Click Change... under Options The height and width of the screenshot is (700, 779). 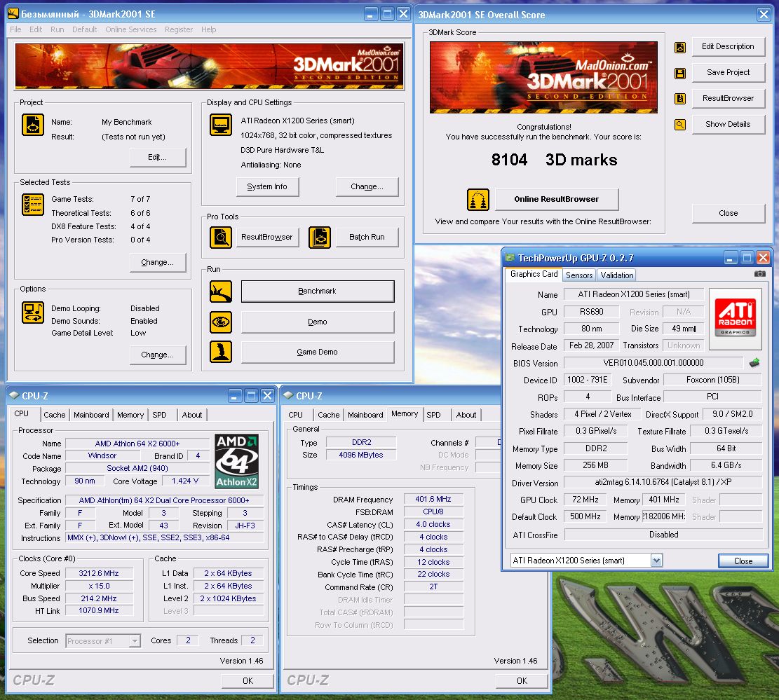click(158, 355)
